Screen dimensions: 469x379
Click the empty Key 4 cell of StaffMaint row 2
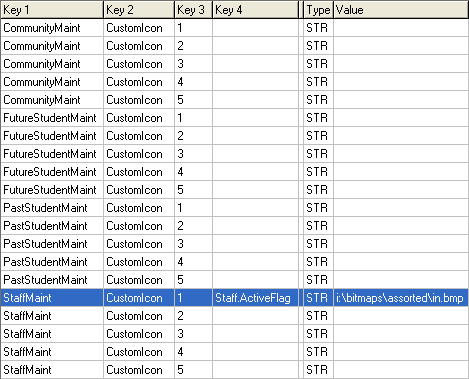256,316
